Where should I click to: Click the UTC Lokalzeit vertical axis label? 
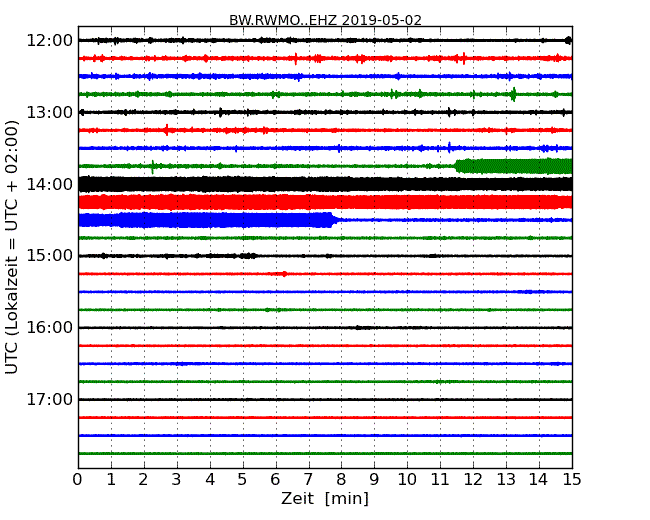point(12,247)
